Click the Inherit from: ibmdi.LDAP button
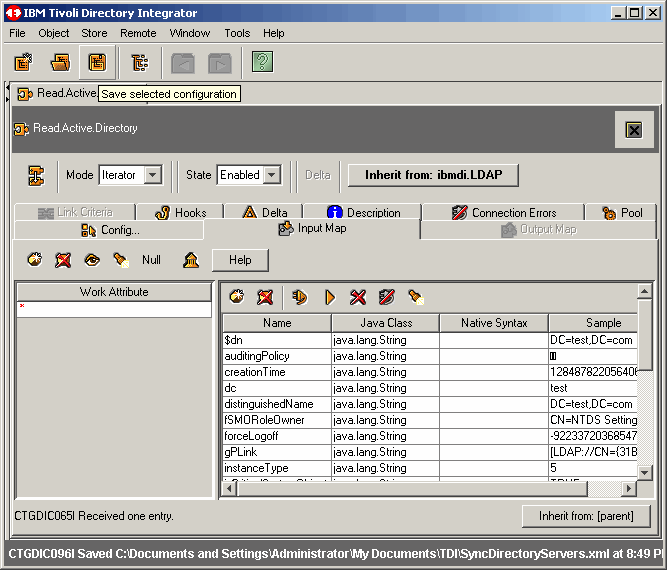667x570 pixels. (433, 175)
